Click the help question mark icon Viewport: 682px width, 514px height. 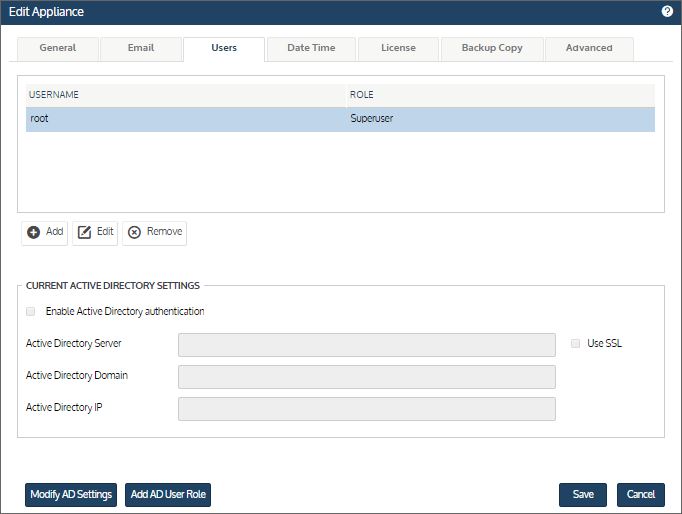(x=667, y=12)
